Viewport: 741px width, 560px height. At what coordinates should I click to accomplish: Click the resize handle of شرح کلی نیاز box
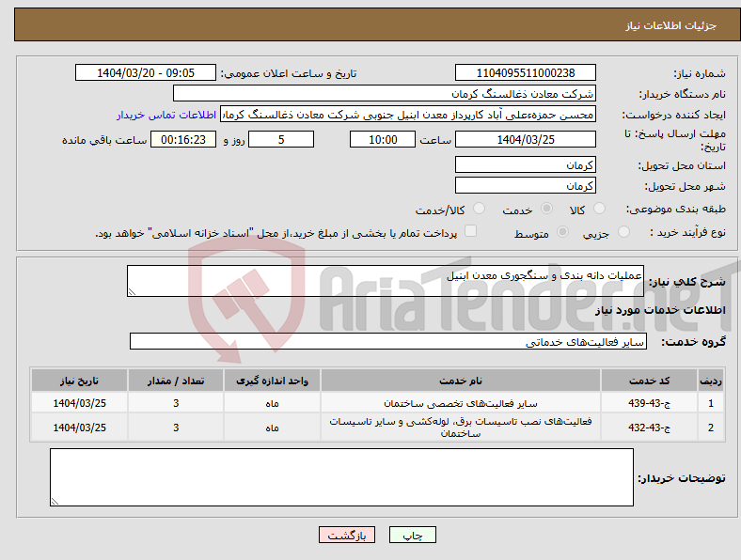point(132,292)
